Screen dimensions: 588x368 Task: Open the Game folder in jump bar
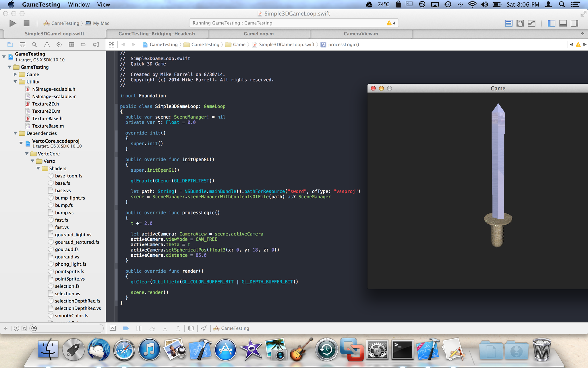[236, 45]
